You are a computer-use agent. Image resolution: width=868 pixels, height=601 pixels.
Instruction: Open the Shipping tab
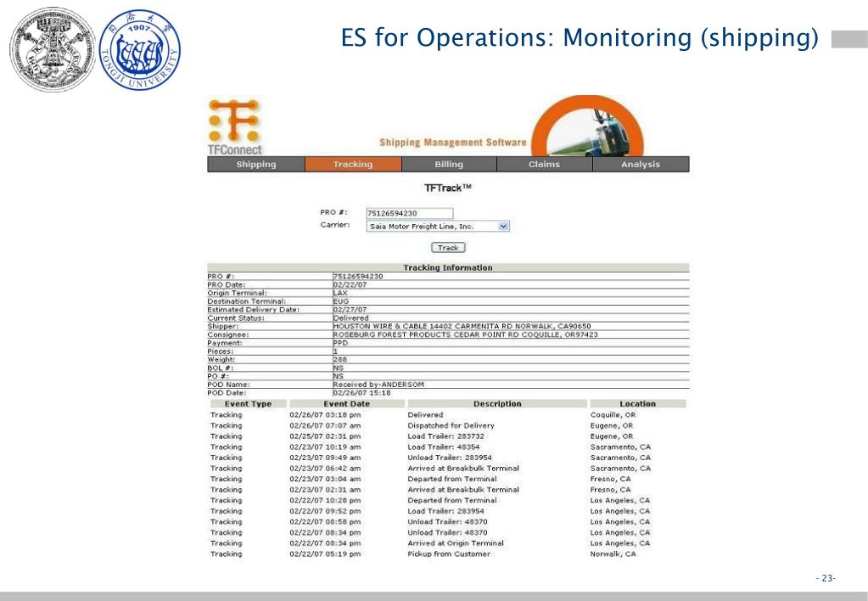(x=255, y=164)
